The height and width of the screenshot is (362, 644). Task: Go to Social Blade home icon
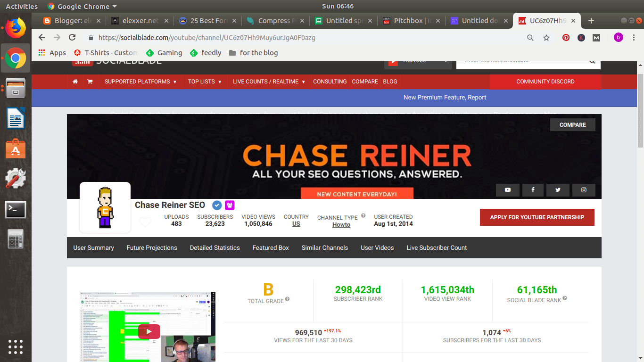[75, 82]
